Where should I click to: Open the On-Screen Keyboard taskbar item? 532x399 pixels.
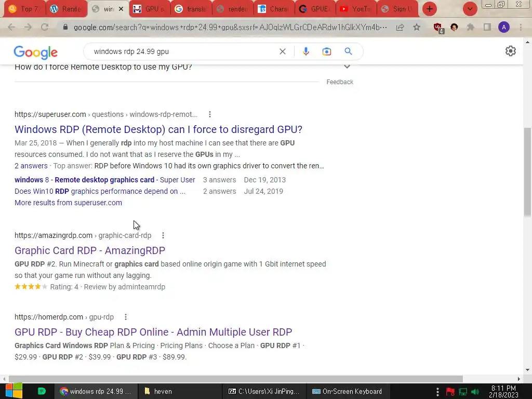347,391
